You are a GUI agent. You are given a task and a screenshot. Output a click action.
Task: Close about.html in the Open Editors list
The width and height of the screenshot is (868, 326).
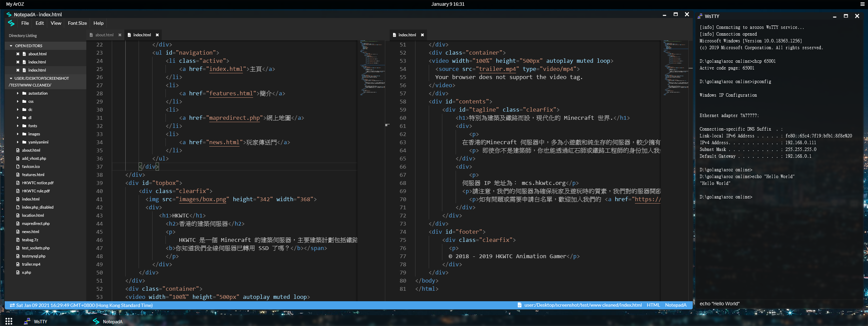click(18, 54)
